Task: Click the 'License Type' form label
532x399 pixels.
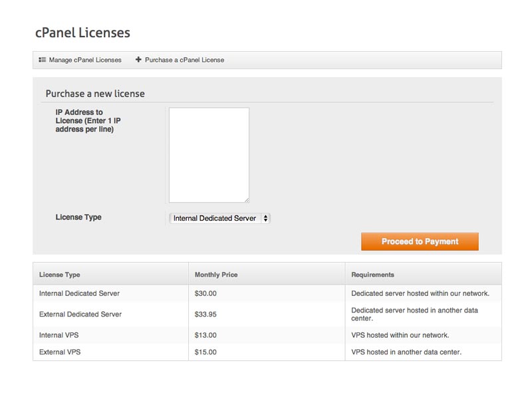Action: (x=78, y=217)
